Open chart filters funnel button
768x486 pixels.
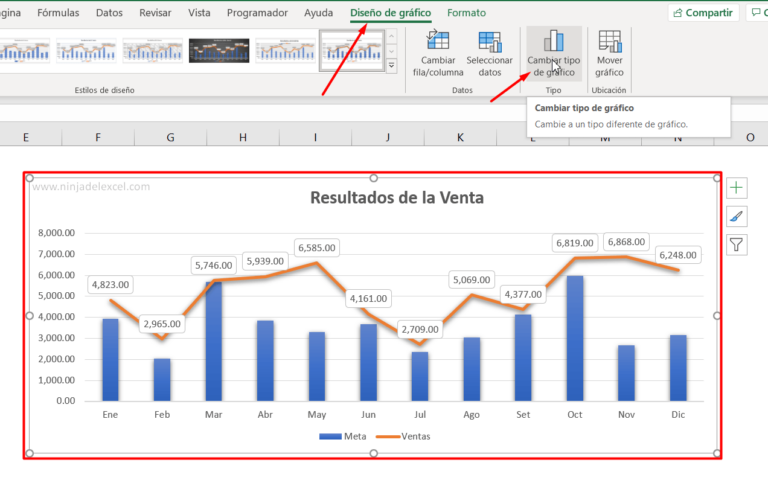point(737,244)
